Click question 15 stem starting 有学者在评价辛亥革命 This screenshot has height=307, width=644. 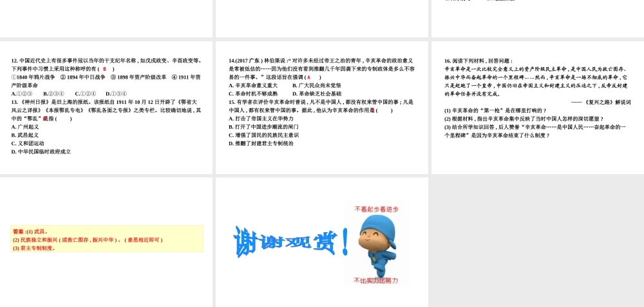321,106
